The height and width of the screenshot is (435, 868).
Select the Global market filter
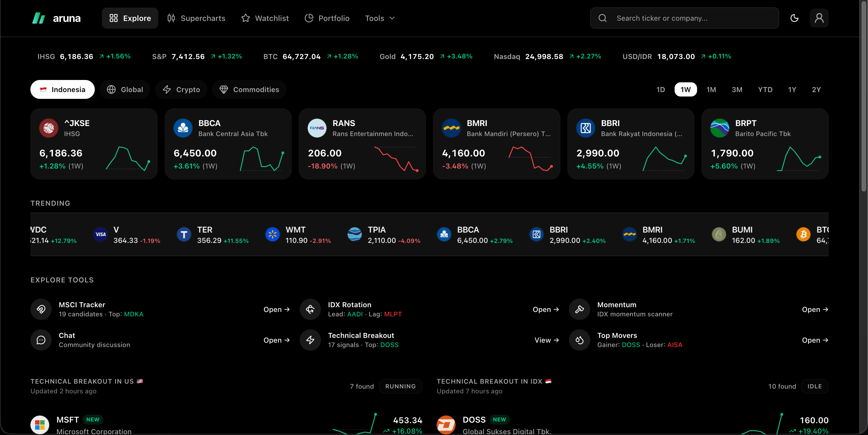(125, 89)
